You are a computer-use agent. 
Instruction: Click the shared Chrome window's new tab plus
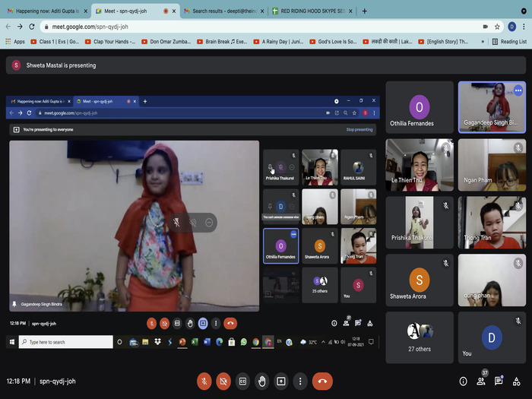tap(145, 101)
